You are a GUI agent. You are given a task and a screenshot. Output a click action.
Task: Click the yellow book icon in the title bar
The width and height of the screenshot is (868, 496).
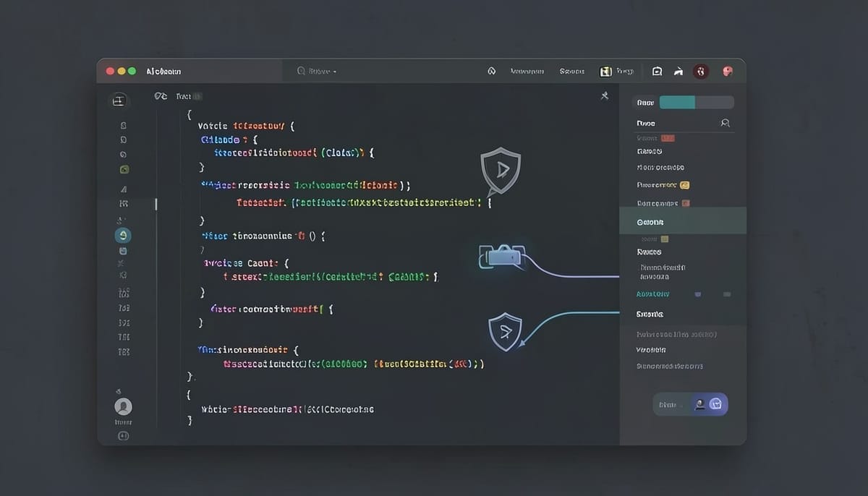(x=606, y=71)
